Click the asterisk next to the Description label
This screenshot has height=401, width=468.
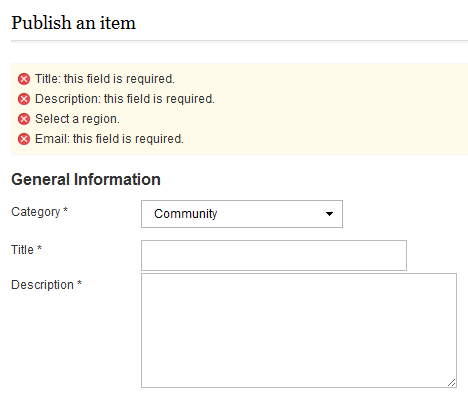[x=79, y=283]
